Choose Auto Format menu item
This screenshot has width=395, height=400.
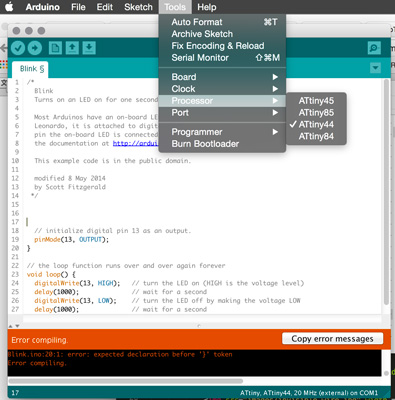click(222, 22)
